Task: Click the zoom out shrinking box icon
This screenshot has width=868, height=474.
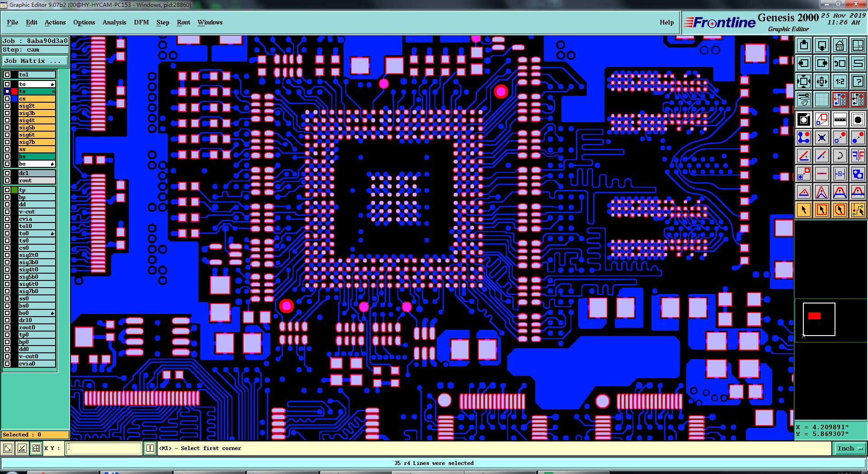Action: click(822, 81)
